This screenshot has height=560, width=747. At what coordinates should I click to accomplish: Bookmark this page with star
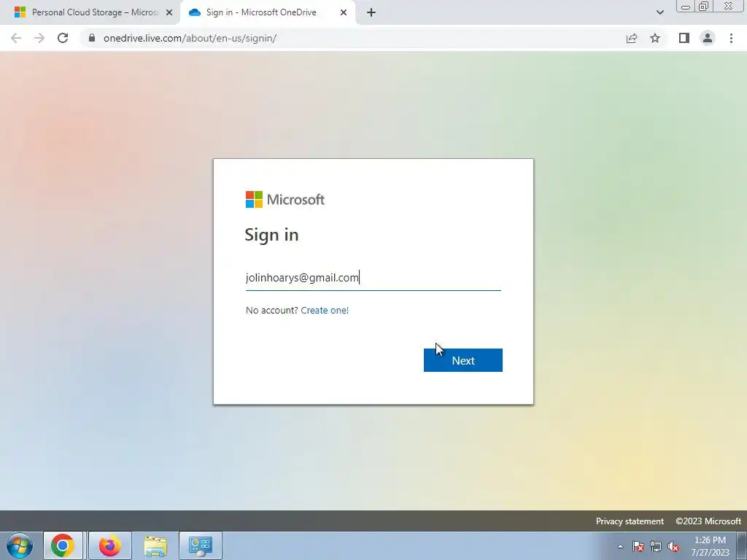(655, 38)
